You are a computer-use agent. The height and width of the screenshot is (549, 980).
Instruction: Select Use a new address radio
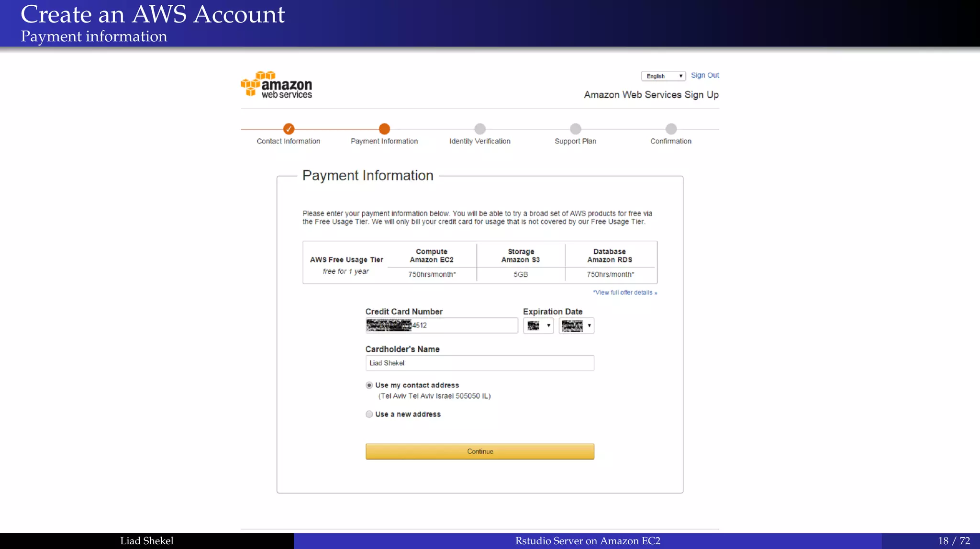click(x=369, y=415)
